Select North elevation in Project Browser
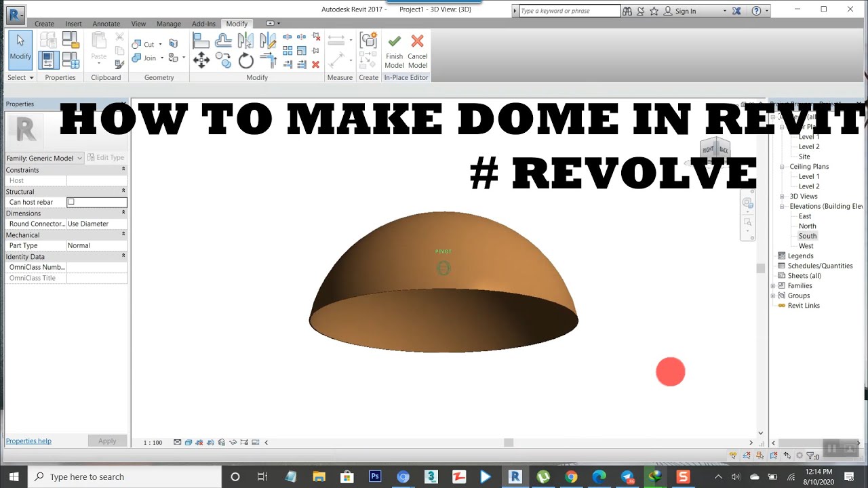The width and height of the screenshot is (868, 488). pos(807,226)
